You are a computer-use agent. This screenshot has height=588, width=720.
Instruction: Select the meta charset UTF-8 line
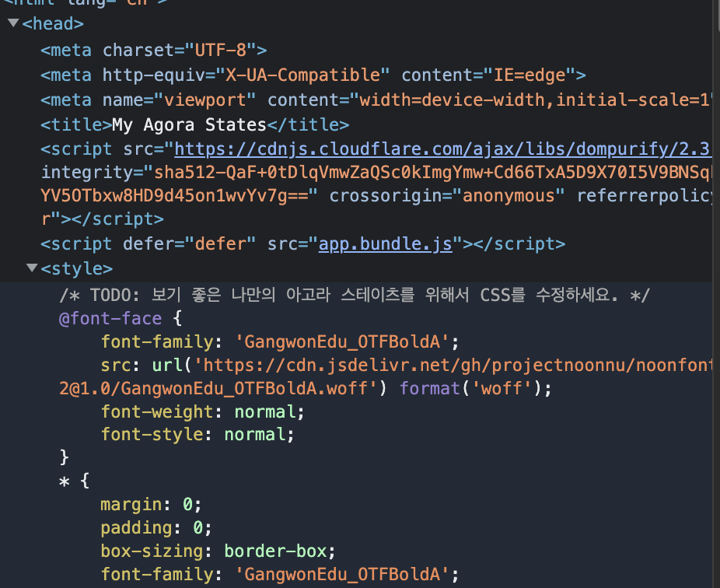154,50
